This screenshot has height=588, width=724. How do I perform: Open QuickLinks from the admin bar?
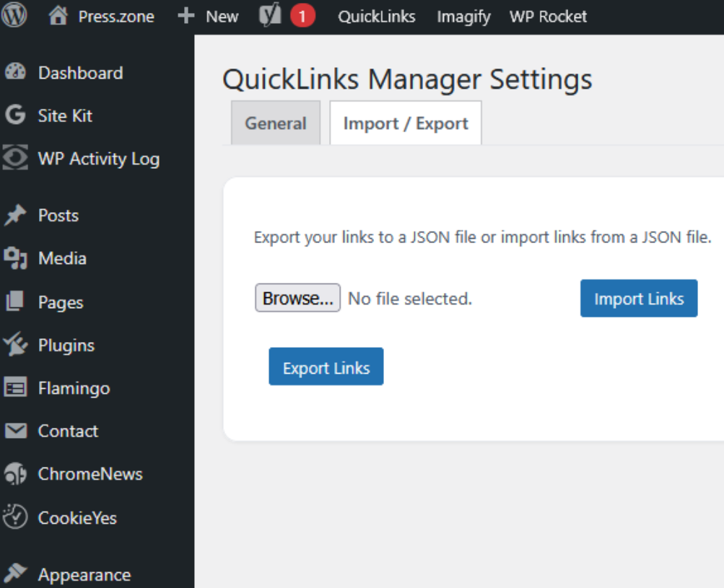coord(376,15)
